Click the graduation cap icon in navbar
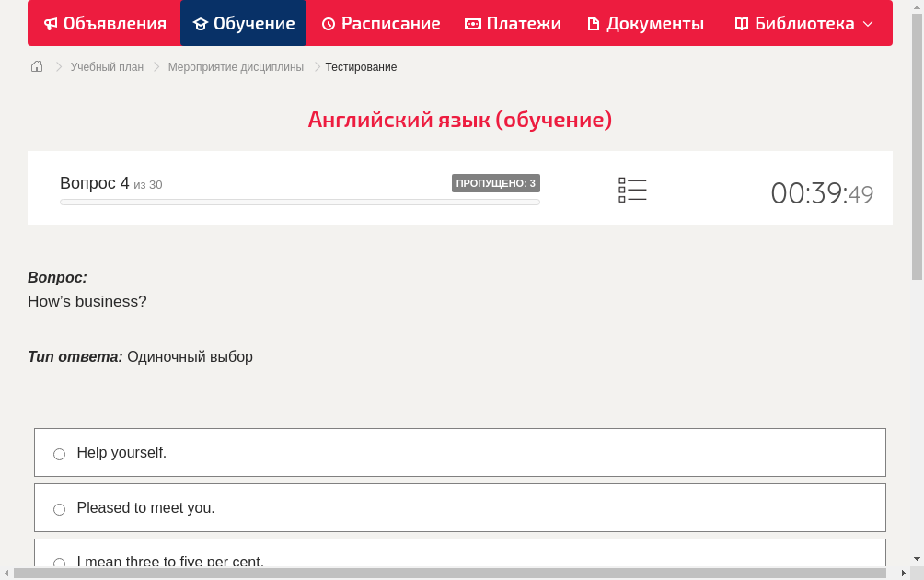The image size is (924, 580). click(x=201, y=24)
